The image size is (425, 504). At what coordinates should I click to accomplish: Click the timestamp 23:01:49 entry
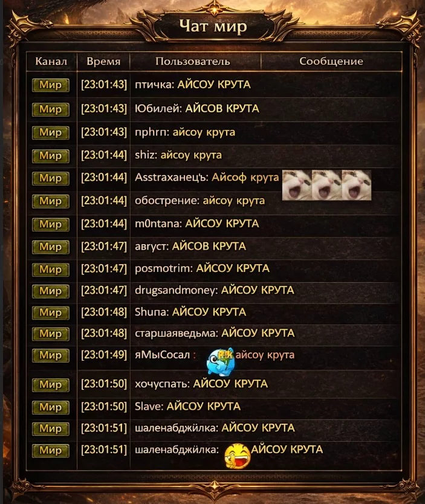104,355
